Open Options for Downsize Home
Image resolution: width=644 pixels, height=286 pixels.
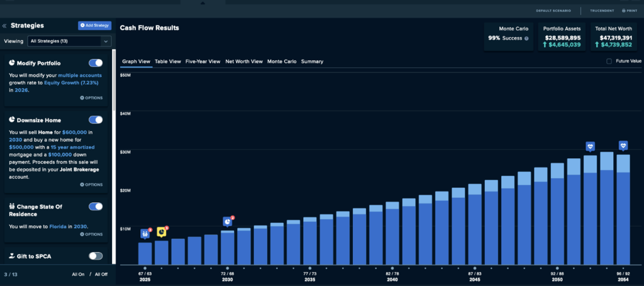pyautogui.click(x=91, y=185)
